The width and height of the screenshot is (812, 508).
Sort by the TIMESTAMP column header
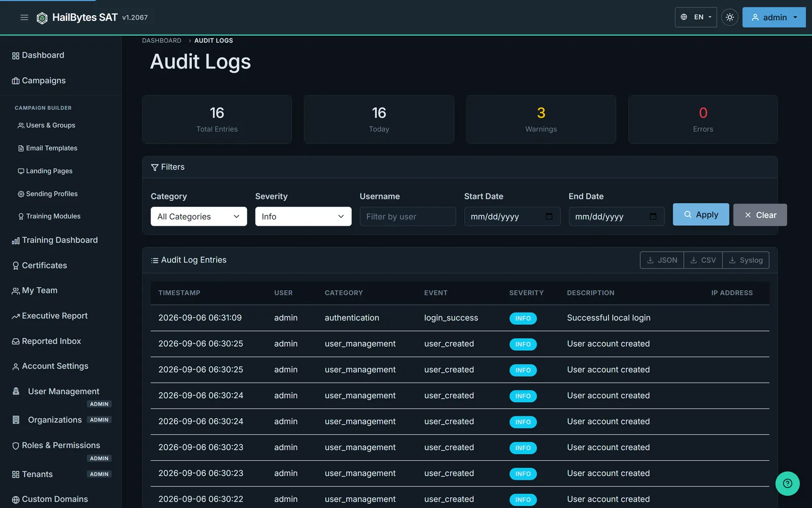pos(179,293)
